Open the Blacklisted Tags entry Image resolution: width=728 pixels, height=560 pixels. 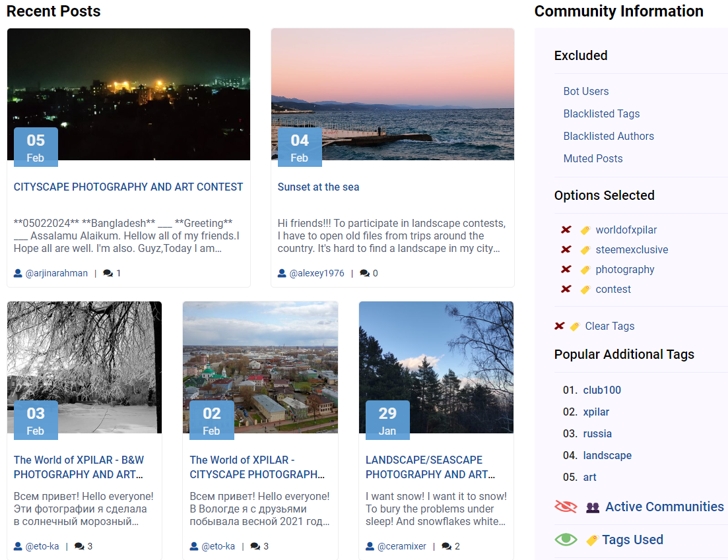[601, 113]
